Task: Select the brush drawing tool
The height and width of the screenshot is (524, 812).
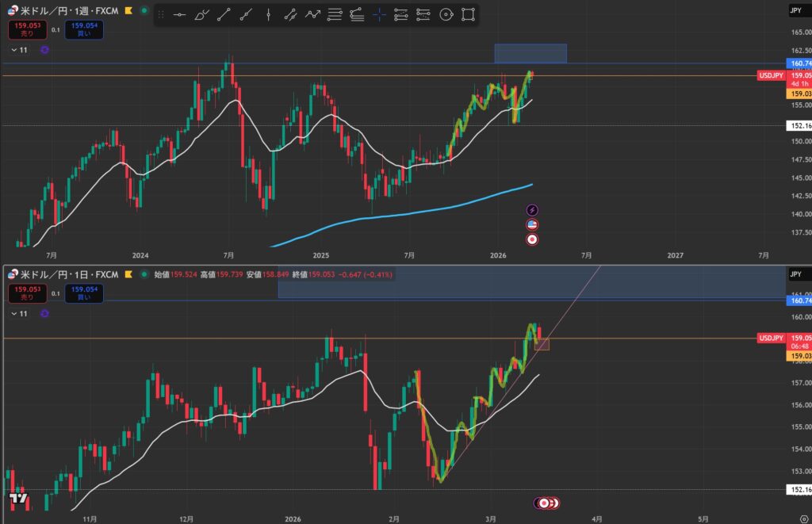Action: pos(202,14)
